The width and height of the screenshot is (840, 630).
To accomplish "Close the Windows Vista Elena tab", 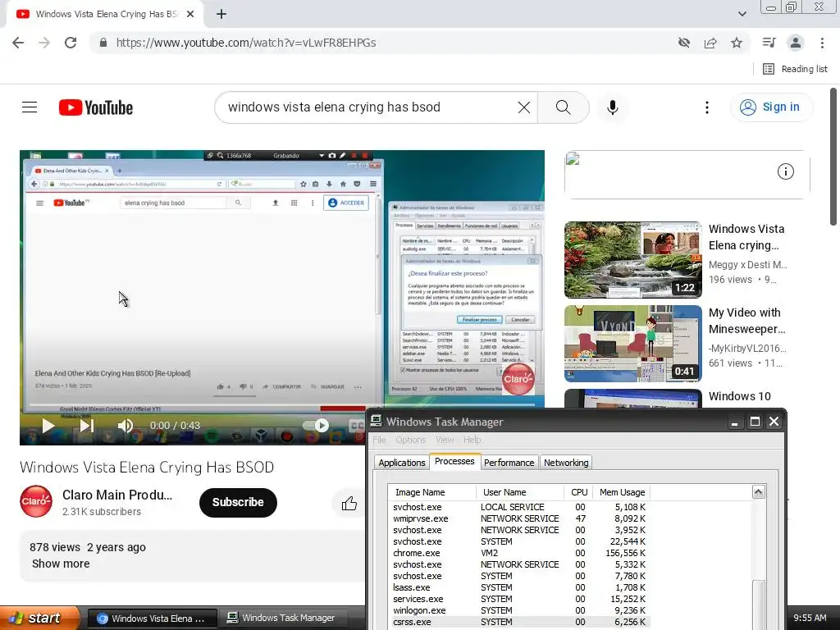I will 190,15.
